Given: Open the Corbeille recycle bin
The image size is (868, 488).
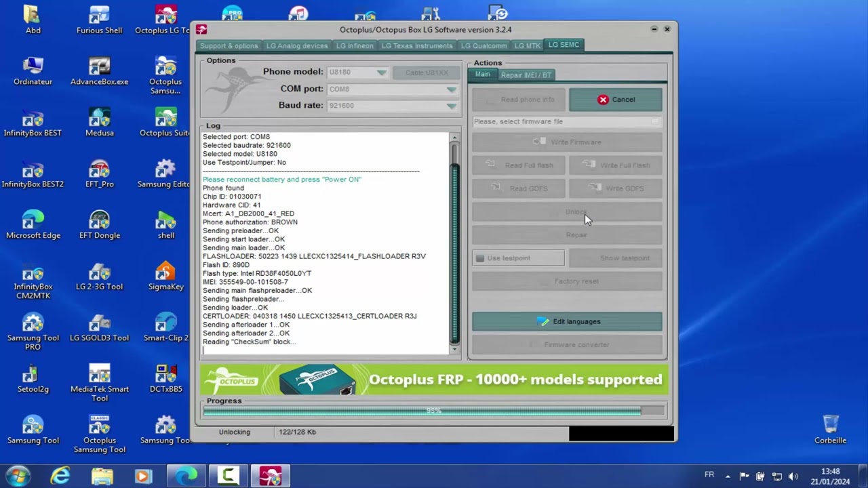Looking at the screenshot, I should click(830, 430).
